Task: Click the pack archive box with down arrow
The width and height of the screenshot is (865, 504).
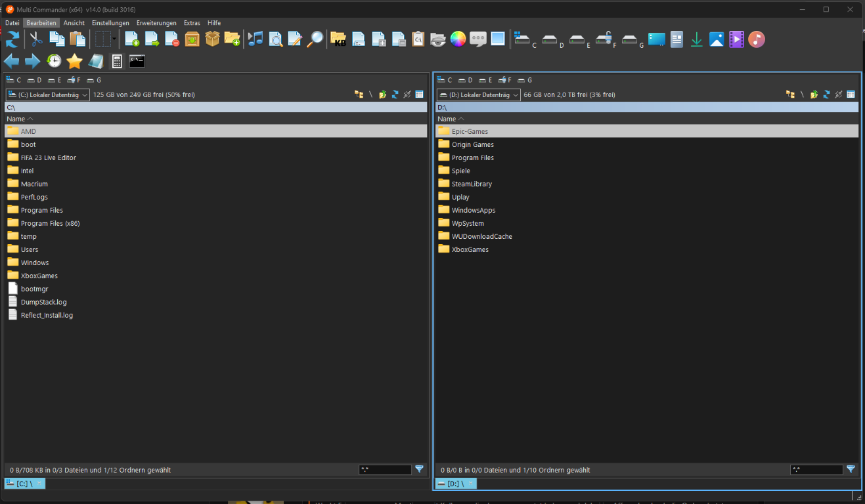Action: point(192,39)
